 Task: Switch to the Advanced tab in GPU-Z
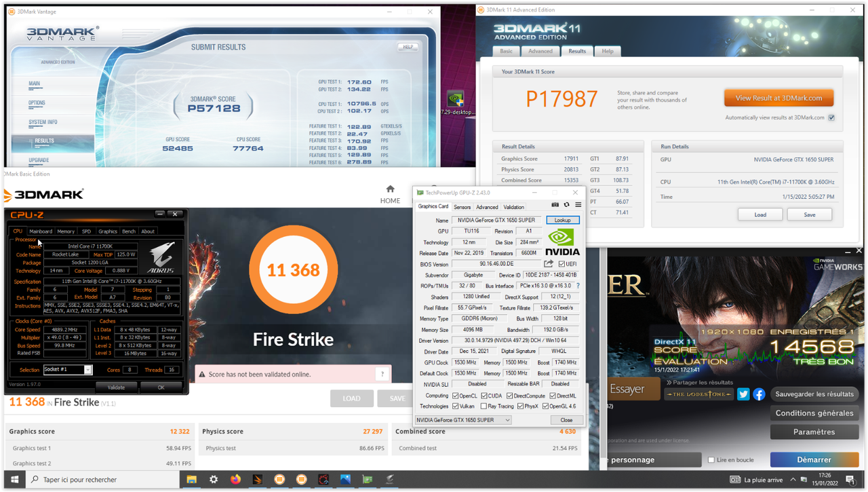coord(487,207)
